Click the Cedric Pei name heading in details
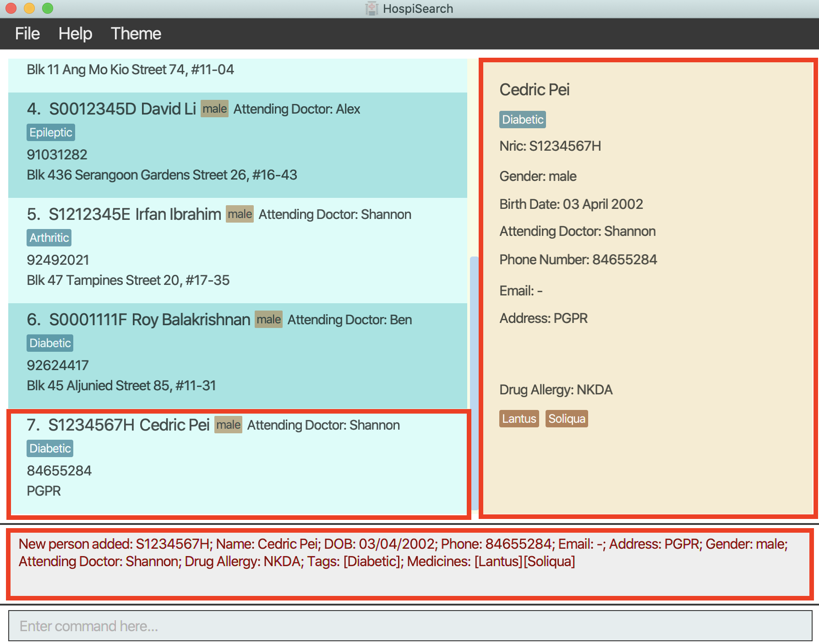This screenshot has height=644, width=819. click(535, 90)
